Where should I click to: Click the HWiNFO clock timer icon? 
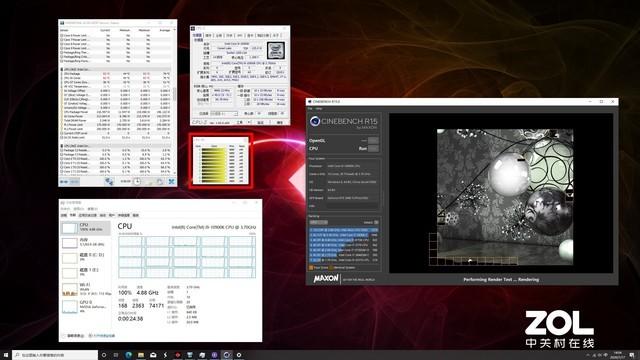[137, 181]
